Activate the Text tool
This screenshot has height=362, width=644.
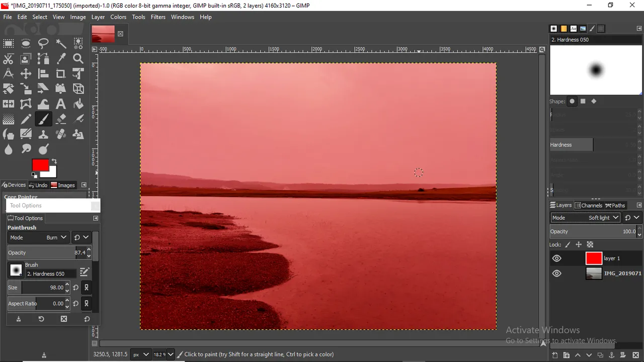61,104
